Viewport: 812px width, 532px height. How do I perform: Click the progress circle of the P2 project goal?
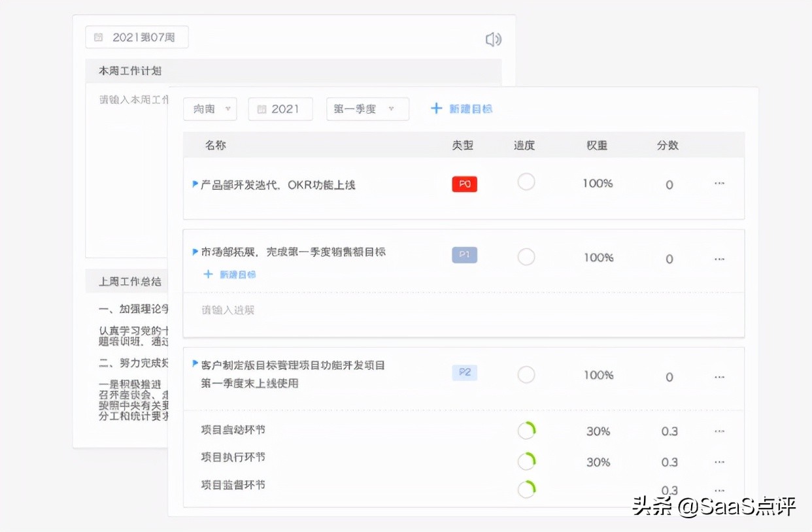(x=526, y=374)
